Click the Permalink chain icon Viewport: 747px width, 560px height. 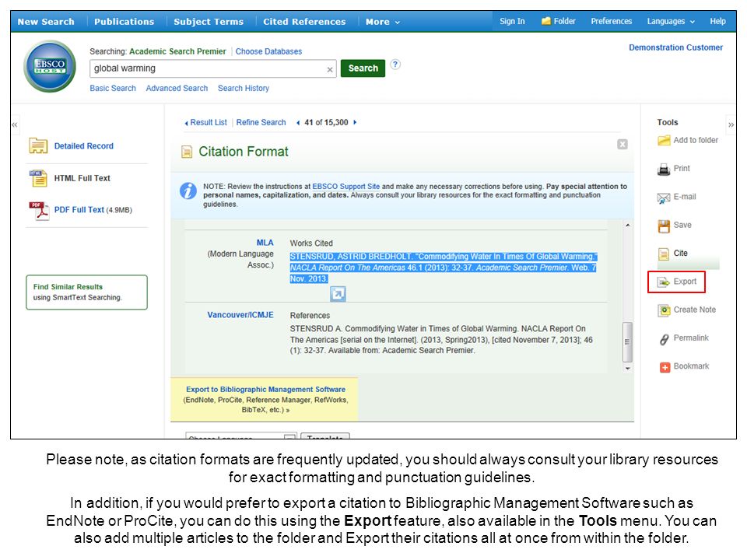pyautogui.click(x=664, y=339)
